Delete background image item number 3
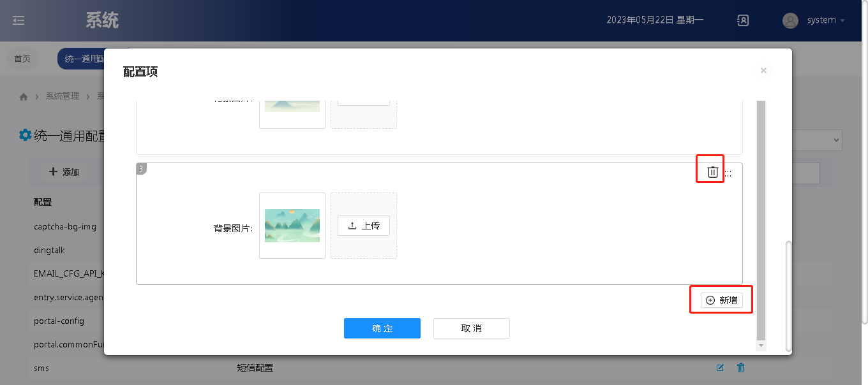868x385 pixels. click(x=713, y=172)
